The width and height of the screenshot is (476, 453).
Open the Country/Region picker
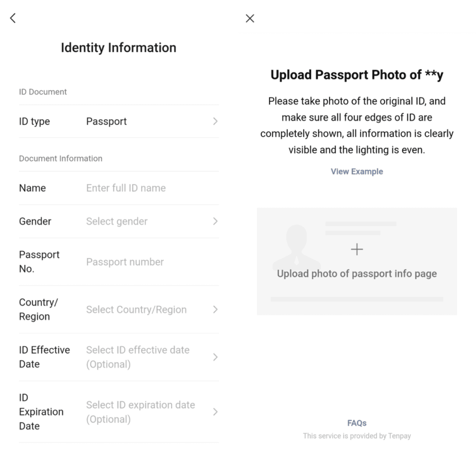(149, 309)
